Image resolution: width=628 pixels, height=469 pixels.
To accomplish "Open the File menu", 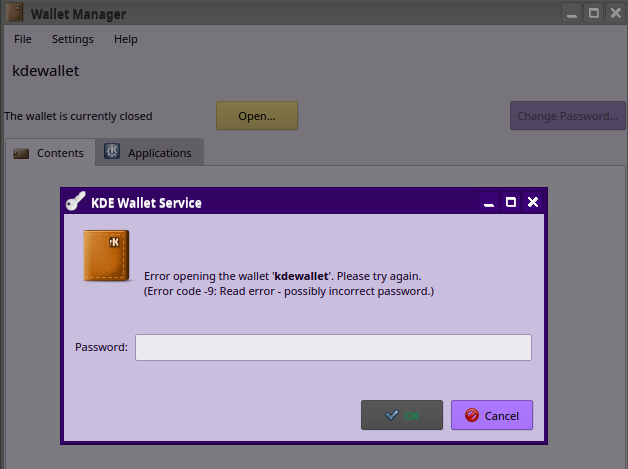I will [x=23, y=39].
